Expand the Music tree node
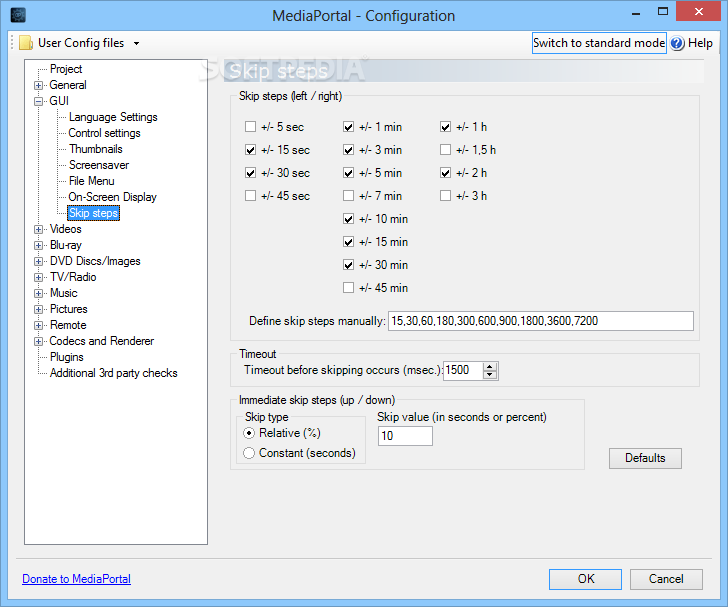This screenshot has height=607, width=728. (39, 294)
